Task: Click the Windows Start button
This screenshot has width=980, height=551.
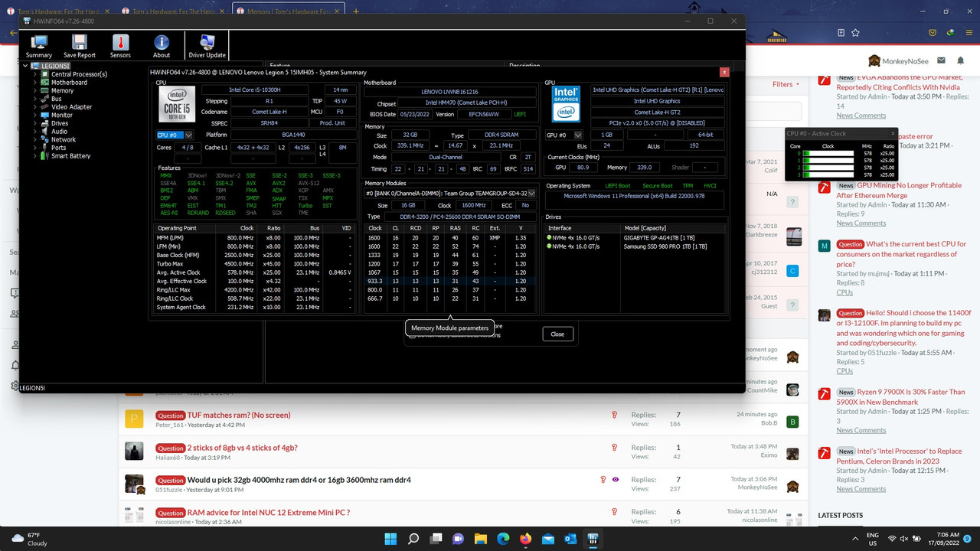Action: [391, 539]
